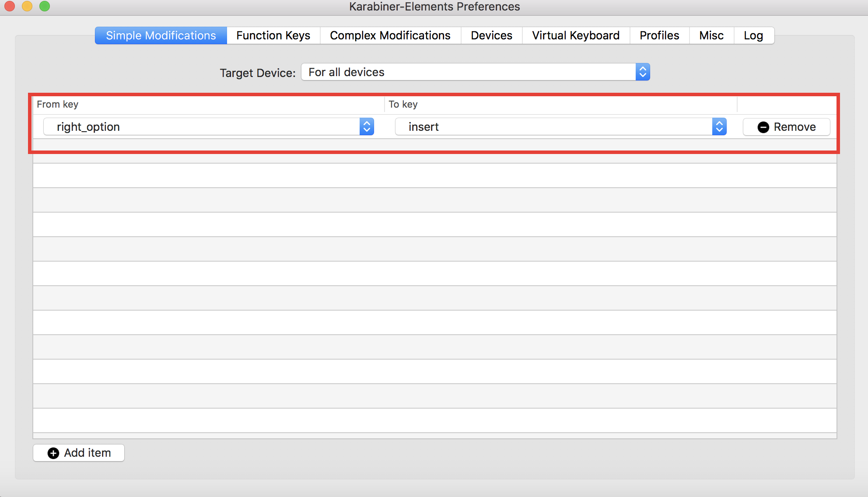
Task: Click the Add item button
Action: click(79, 453)
